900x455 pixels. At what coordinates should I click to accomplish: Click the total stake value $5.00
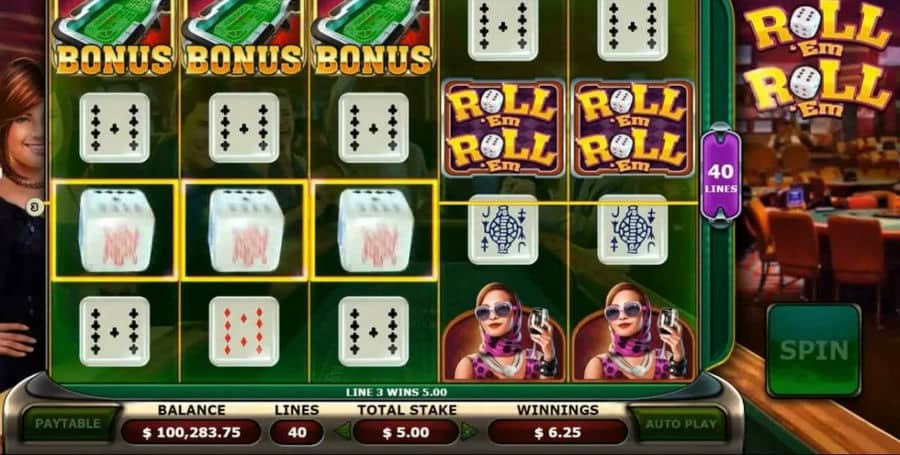pyautogui.click(x=406, y=432)
